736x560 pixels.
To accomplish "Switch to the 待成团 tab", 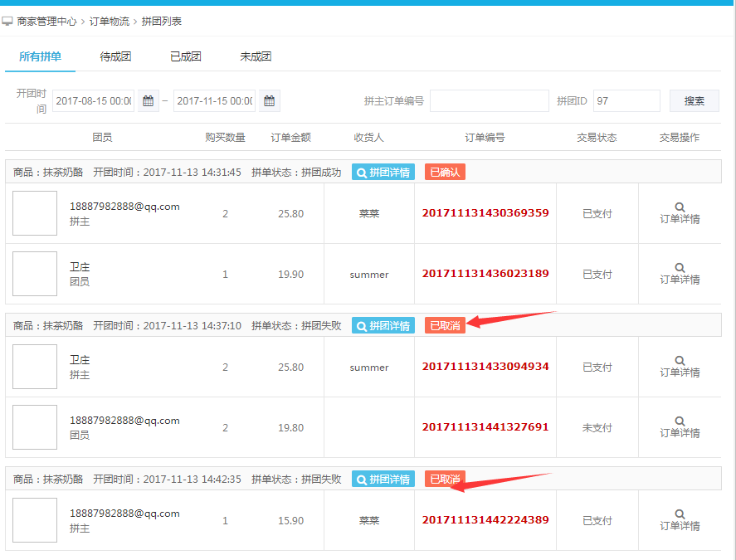I will pos(115,57).
